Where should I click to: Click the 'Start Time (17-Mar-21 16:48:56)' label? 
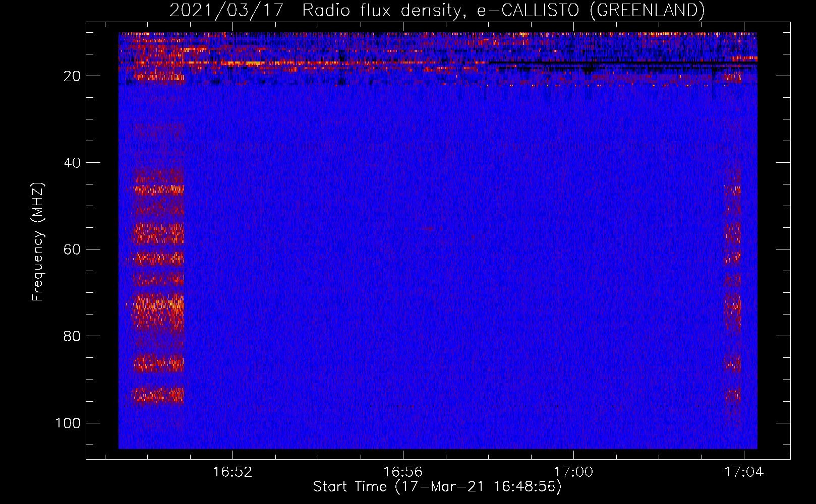click(437, 487)
